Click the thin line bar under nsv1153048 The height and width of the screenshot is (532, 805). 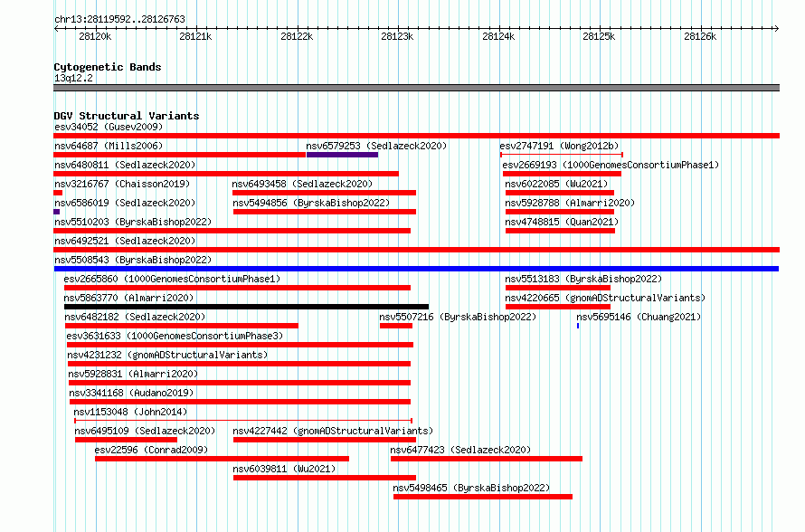[243, 421]
